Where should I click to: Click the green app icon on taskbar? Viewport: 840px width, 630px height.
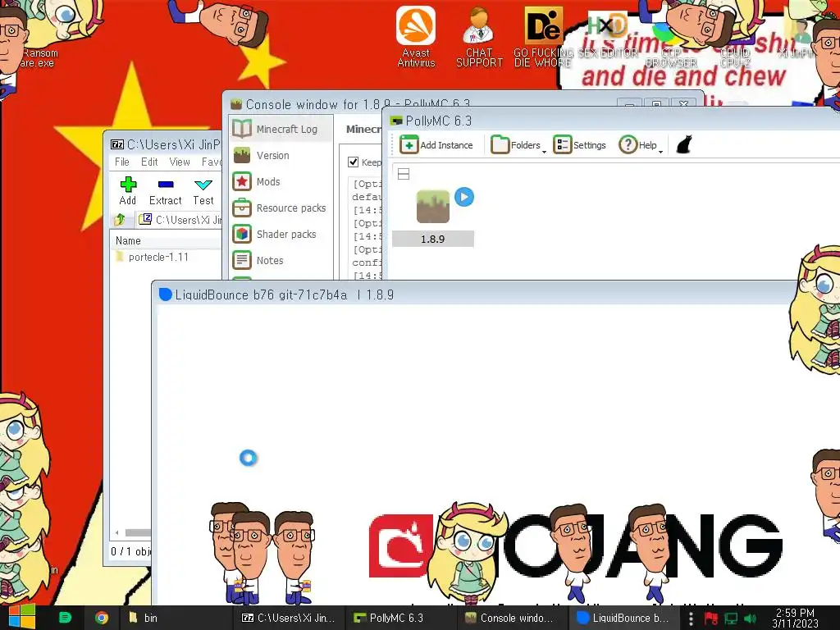click(65, 618)
